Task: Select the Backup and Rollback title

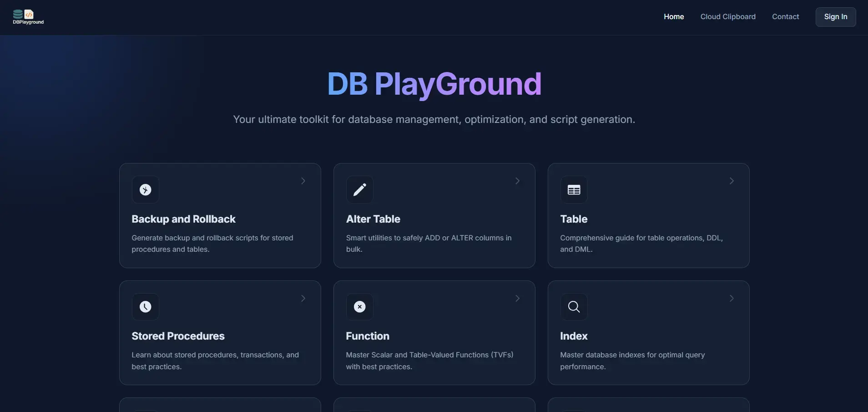Action: click(183, 219)
